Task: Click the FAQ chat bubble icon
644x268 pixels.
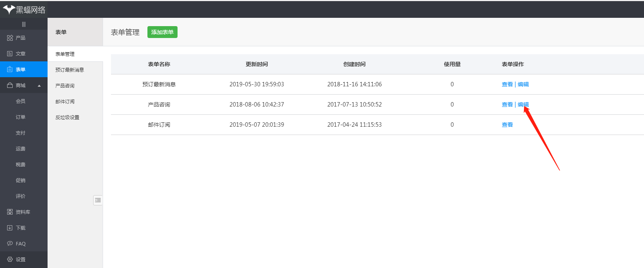Action: pyautogui.click(x=10, y=243)
